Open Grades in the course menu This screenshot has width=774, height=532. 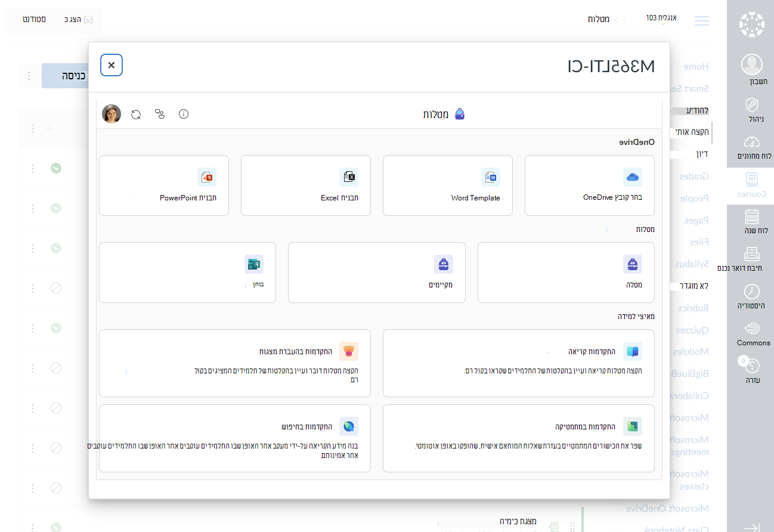[695, 177]
